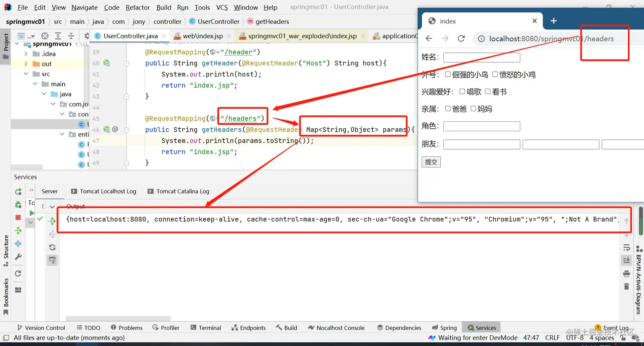Collapse the java folder in project tree

pos(44,94)
